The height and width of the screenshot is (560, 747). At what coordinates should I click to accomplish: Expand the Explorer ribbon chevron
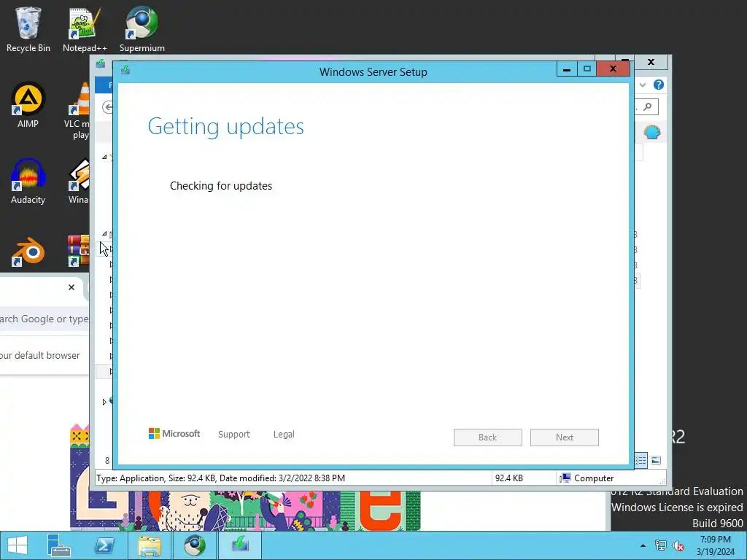click(643, 85)
